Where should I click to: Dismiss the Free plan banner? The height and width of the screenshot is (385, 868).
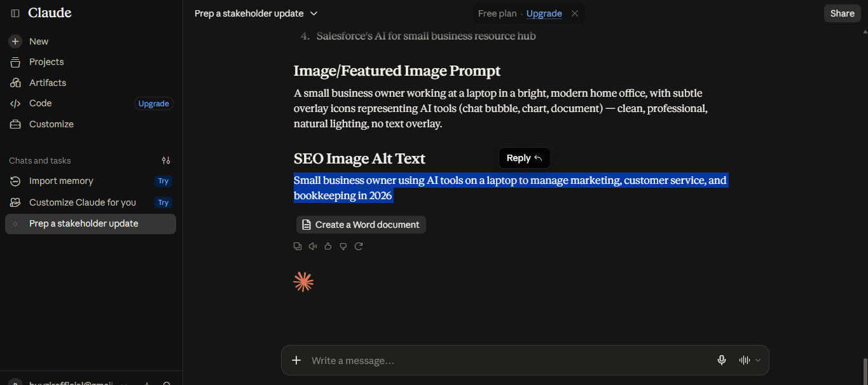pyautogui.click(x=575, y=13)
